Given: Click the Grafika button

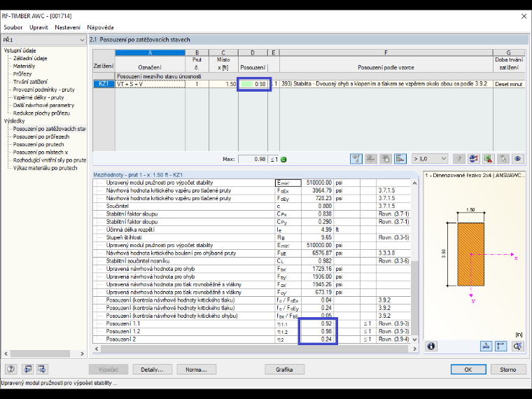Looking at the screenshot, I should click(284, 370).
